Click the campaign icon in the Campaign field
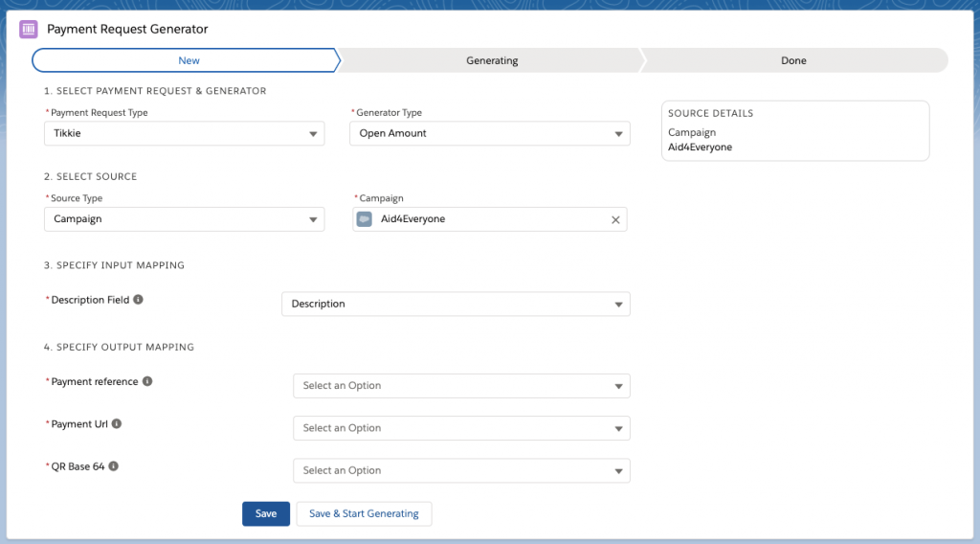The width and height of the screenshot is (980, 544). click(365, 219)
